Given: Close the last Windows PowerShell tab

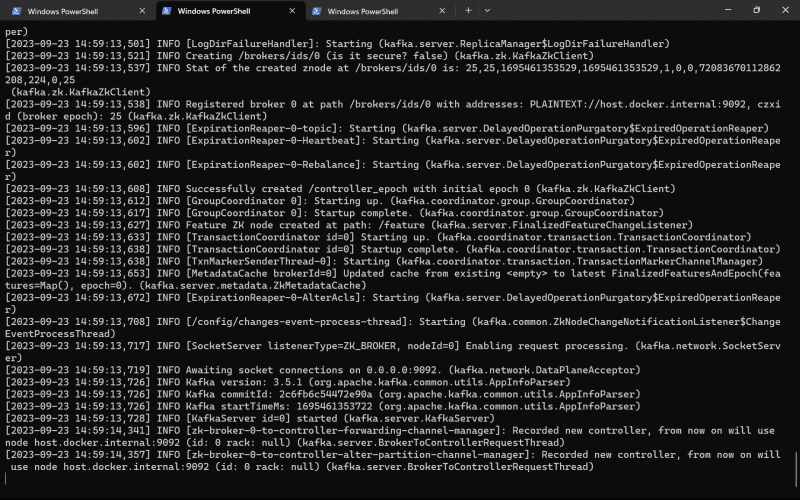Looking at the screenshot, I should point(442,11).
